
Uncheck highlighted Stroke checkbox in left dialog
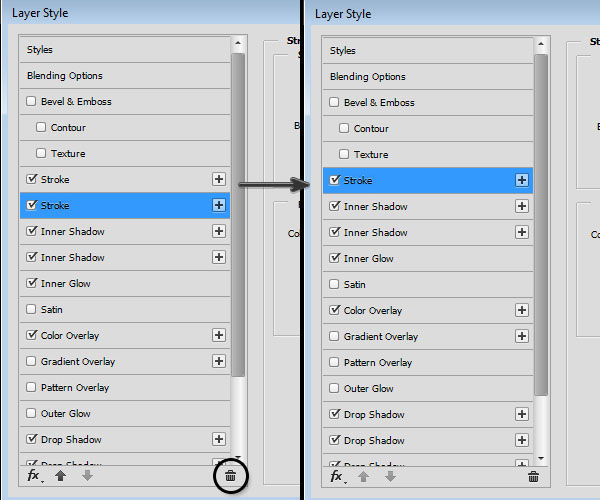[x=31, y=205]
